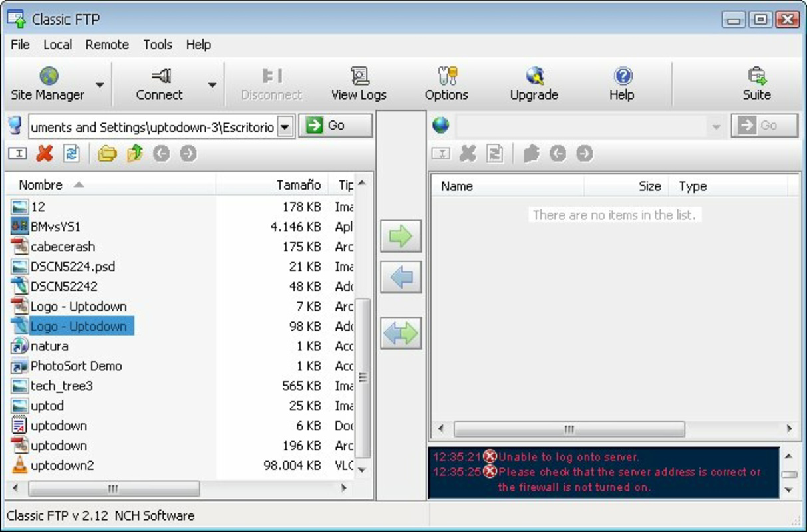Click the remote refresh icon
This screenshot has width=807, height=532.
point(494,154)
